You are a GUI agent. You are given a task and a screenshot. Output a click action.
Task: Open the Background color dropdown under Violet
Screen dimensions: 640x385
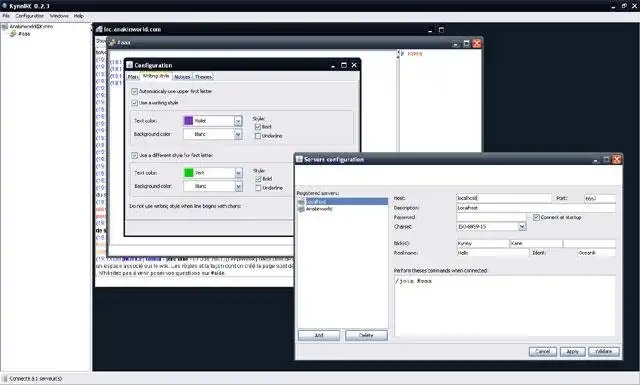pyautogui.click(x=238, y=134)
